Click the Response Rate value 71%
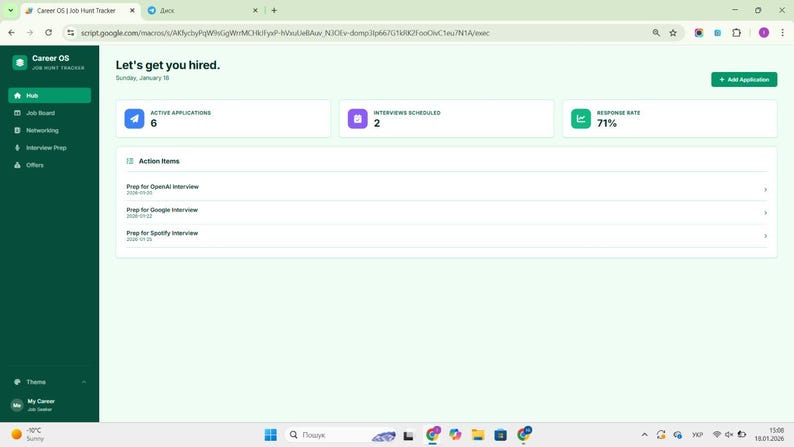 607,123
